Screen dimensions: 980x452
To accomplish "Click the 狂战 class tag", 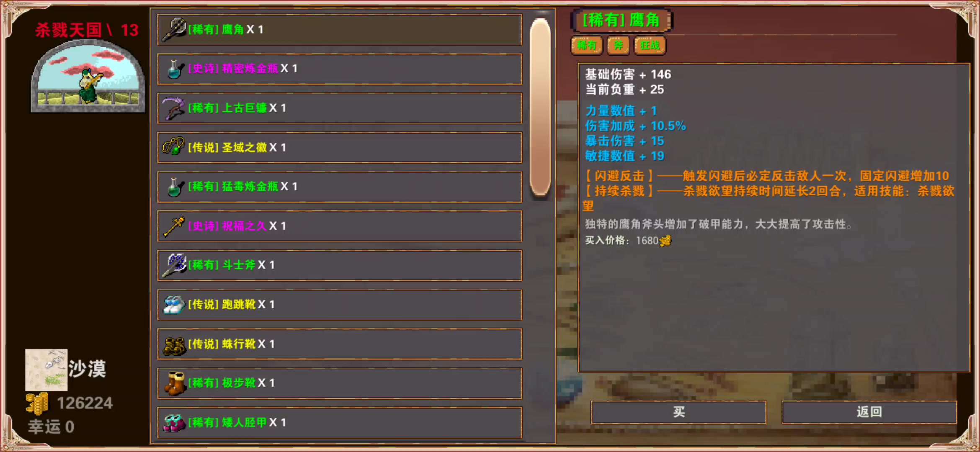I will coord(650,45).
